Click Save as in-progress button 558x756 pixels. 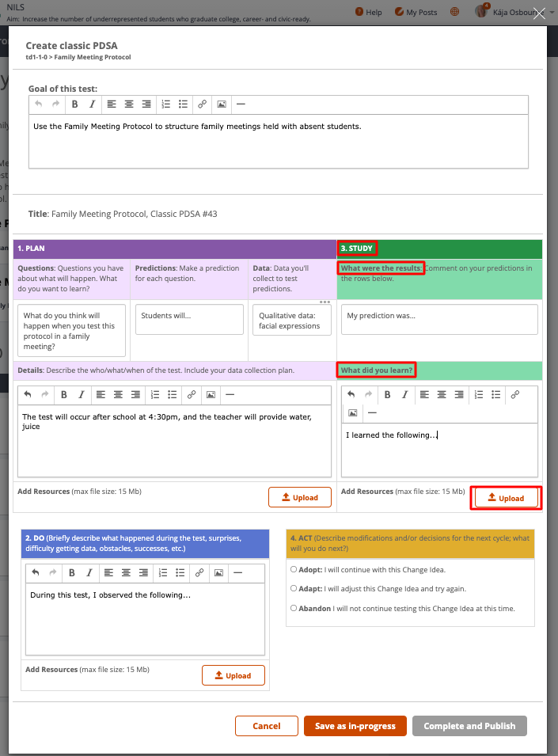(355, 726)
